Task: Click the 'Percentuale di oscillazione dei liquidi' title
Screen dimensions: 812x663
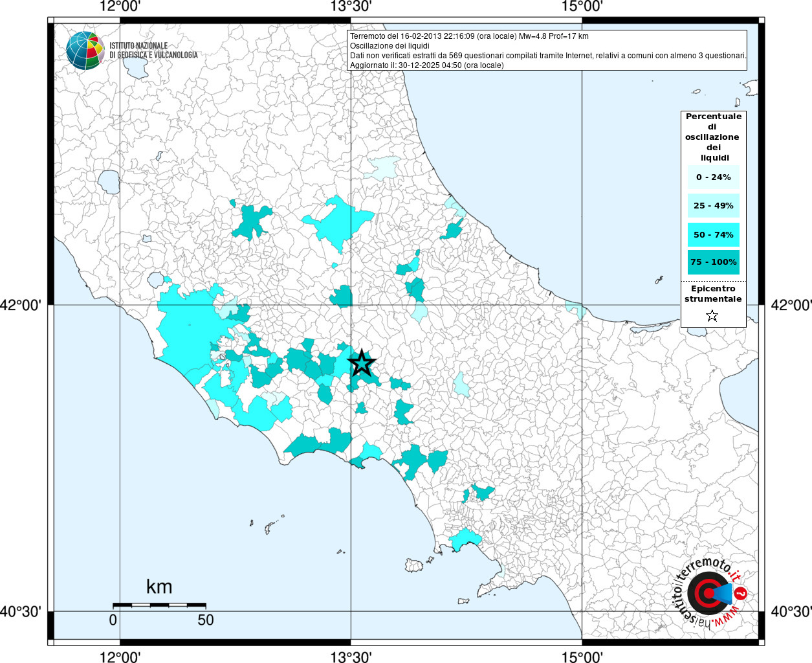Action: (x=713, y=137)
